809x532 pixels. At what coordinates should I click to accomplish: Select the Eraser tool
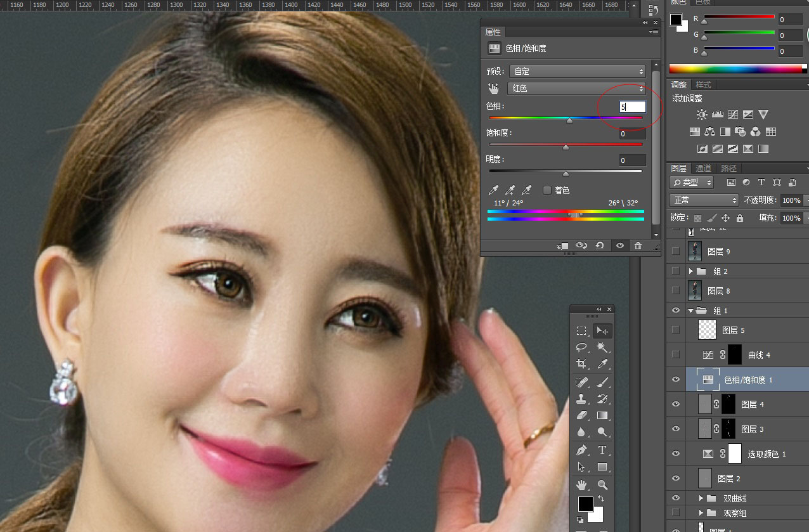click(x=581, y=415)
